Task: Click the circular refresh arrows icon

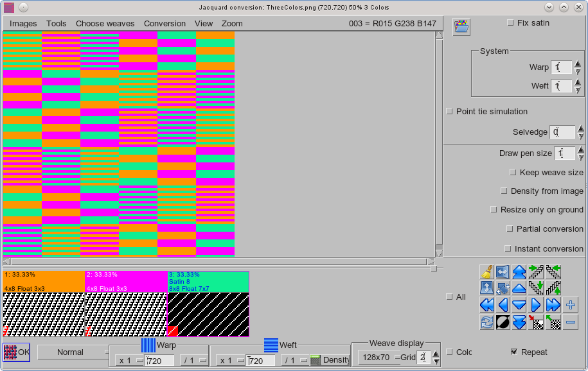Action: coord(486,322)
